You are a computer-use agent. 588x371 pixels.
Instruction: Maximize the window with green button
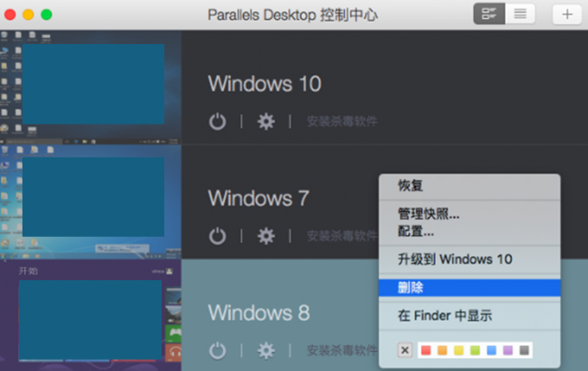click(x=47, y=15)
